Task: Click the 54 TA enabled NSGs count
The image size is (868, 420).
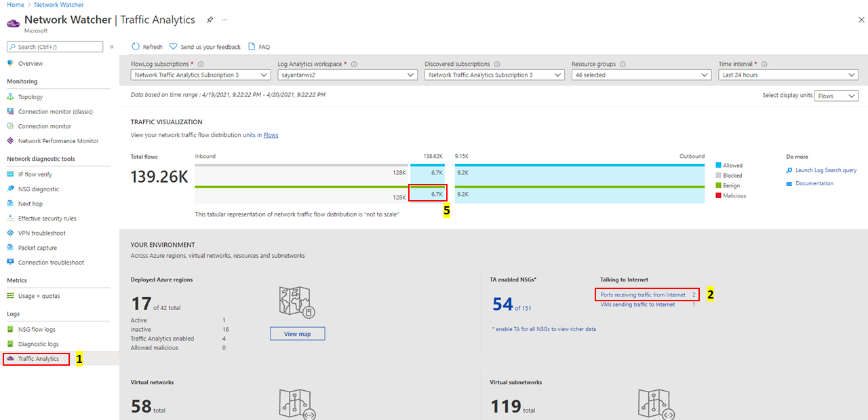Action: 502,305
